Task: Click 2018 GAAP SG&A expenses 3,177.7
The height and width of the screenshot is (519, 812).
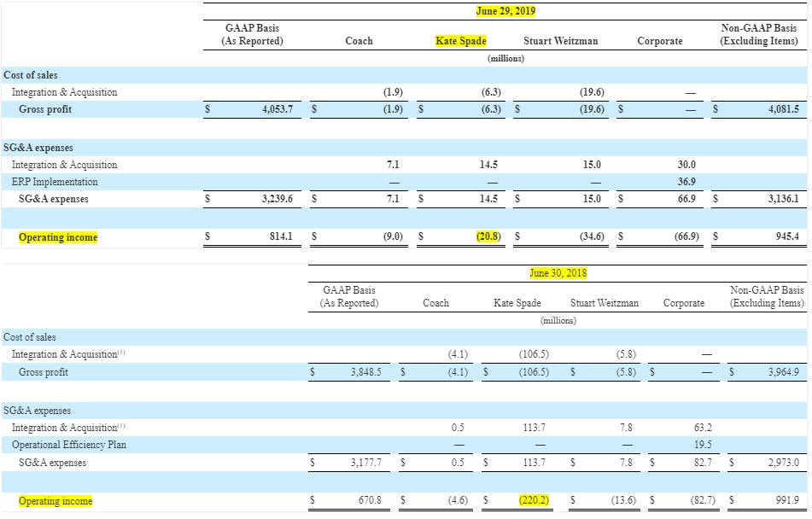Action: 366,463
